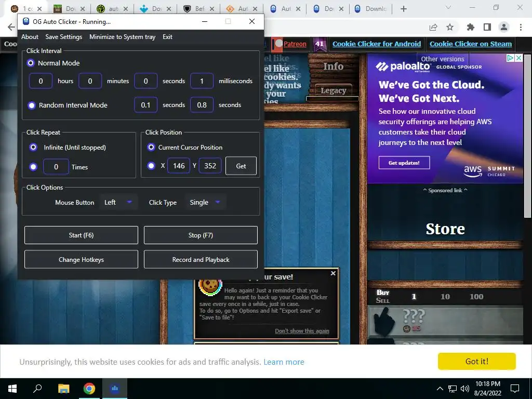Click the Stop (F7) button
The image size is (532, 399).
201,235
